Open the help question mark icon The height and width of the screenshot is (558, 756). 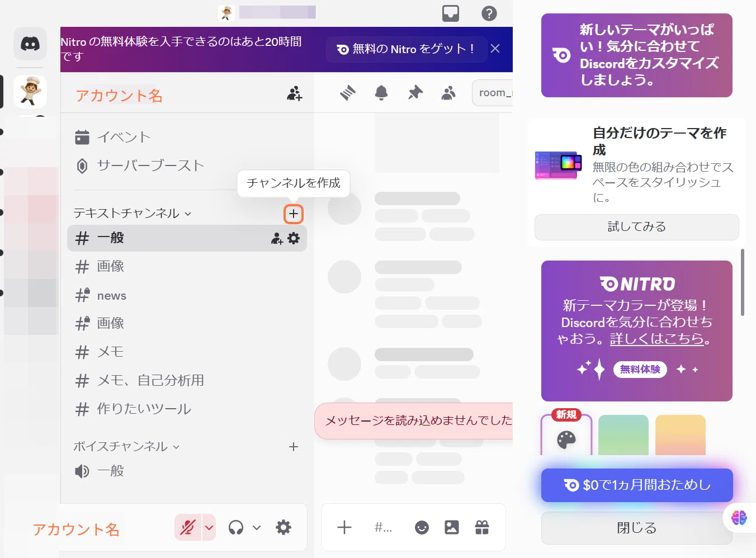coord(489,13)
